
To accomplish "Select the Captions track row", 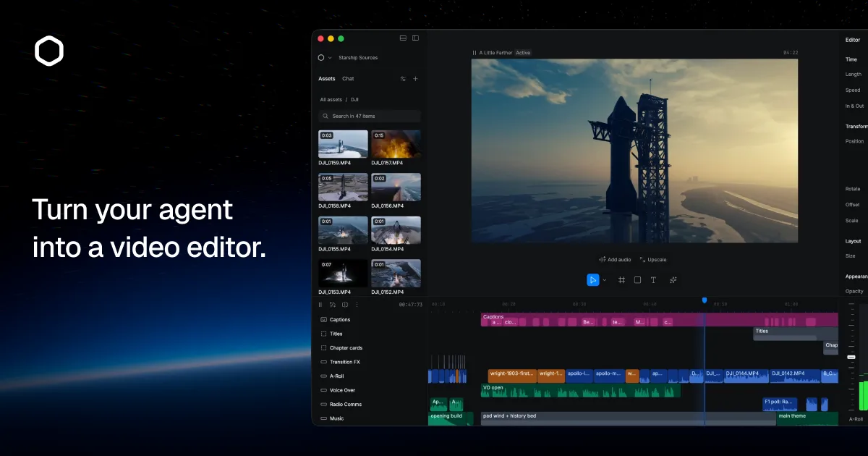I will pyautogui.click(x=370, y=320).
